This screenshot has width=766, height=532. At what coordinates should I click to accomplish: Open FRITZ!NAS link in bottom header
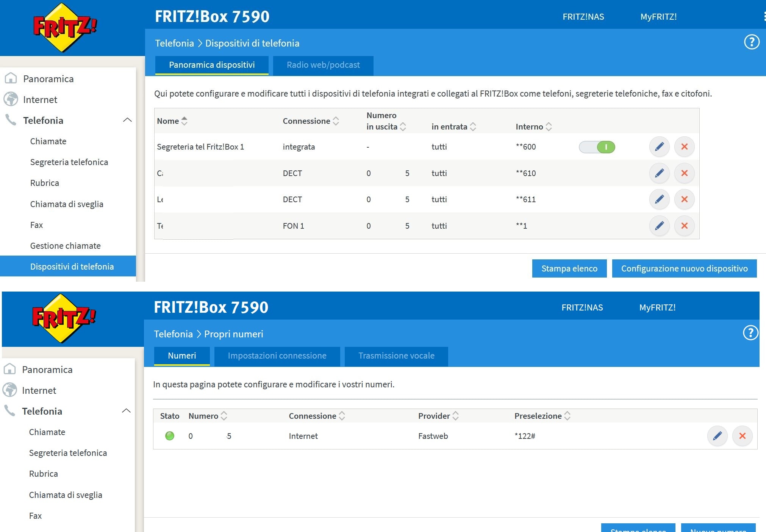point(582,307)
